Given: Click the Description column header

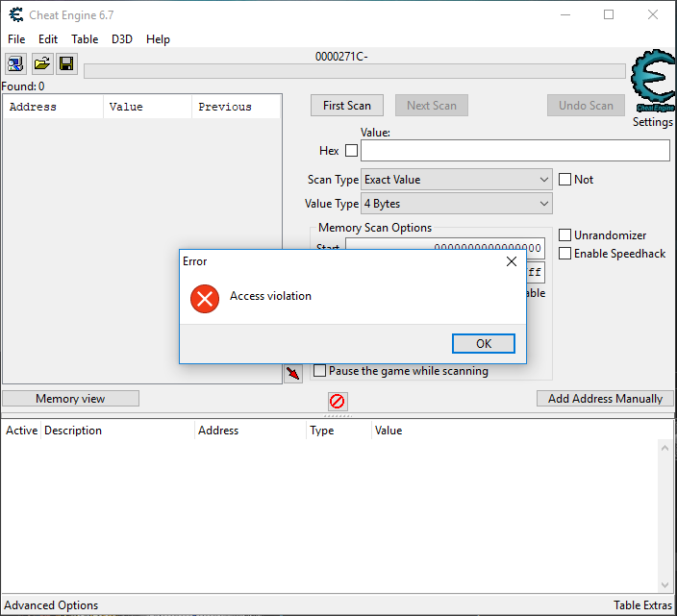Looking at the screenshot, I should [117, 431].
